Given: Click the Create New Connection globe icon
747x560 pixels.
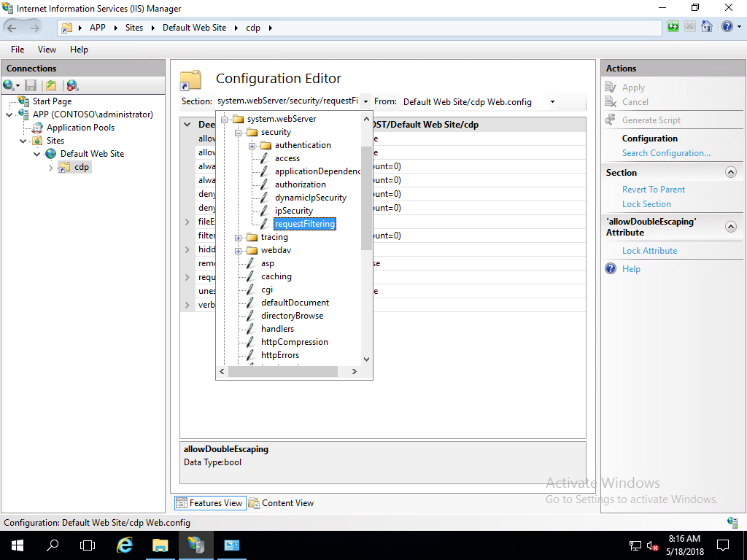Looking at the screenshot, I should 9,85.
